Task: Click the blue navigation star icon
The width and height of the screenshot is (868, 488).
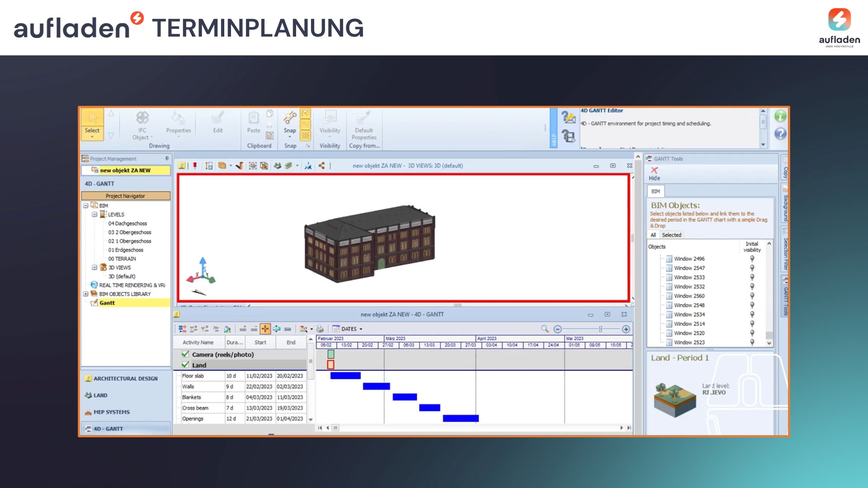Action: pyautogui.click(x=308, y=166)
